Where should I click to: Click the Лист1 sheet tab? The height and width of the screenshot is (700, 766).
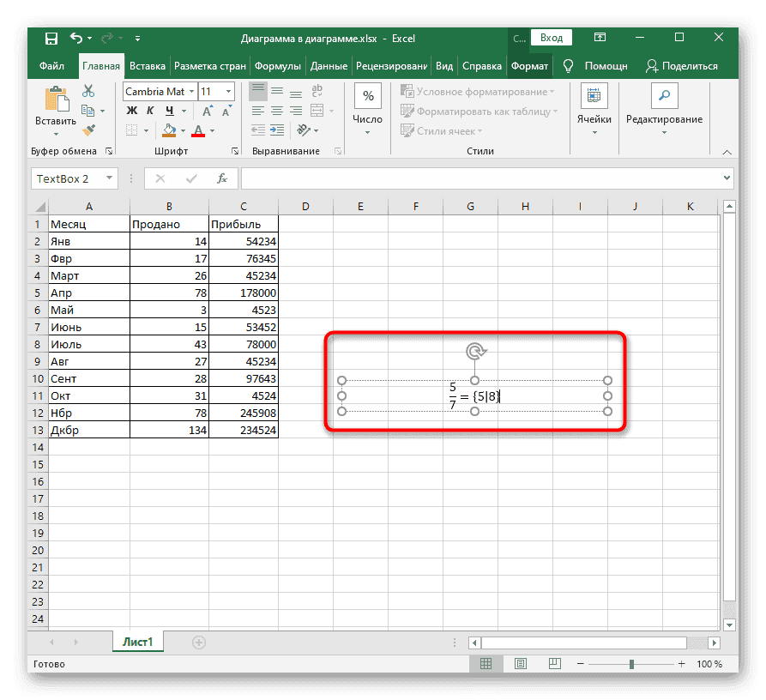pyautogui.click(x=137, y=641)
